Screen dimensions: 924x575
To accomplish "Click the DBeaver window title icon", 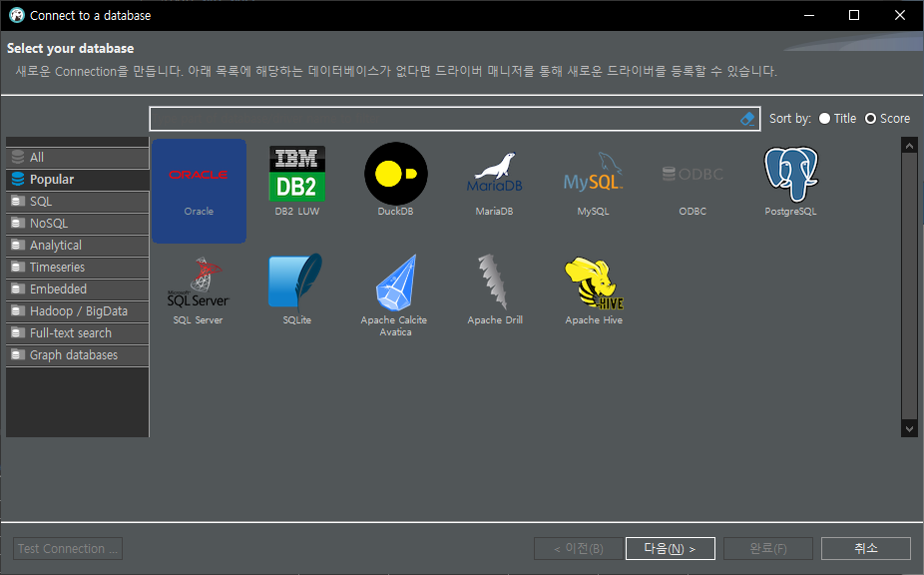I will [17, 15].
